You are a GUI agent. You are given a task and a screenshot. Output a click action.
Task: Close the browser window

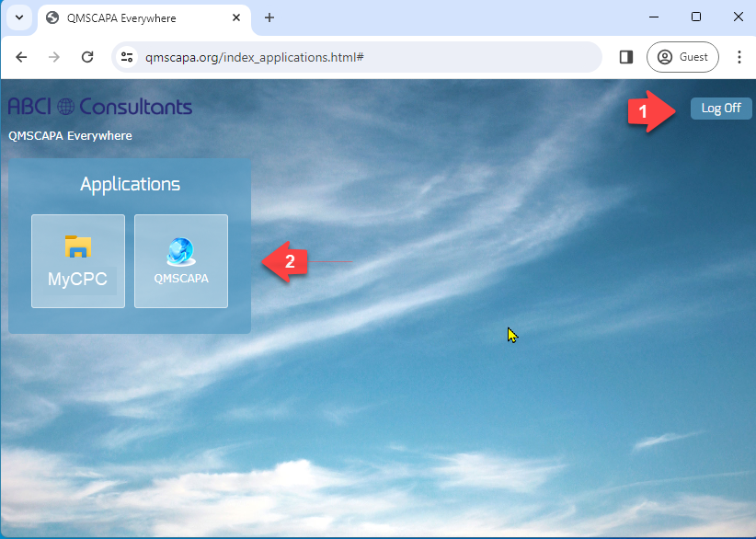pyautogui.click(x=738, y=17)
